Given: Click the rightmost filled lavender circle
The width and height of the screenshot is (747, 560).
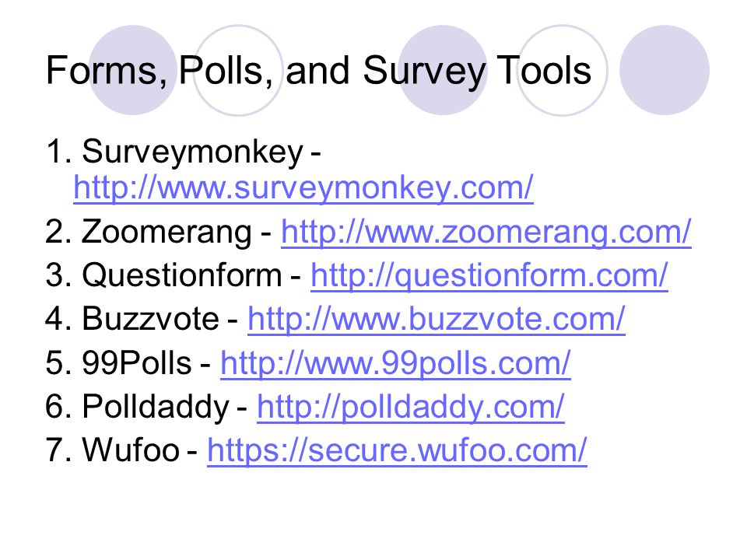Looking at the screenshot, I should [x=664, y=70].
